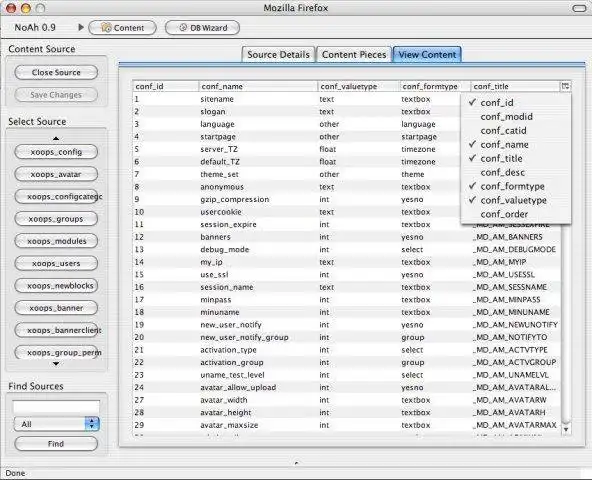Enable conf_modid column in column menu

(516, 116)
